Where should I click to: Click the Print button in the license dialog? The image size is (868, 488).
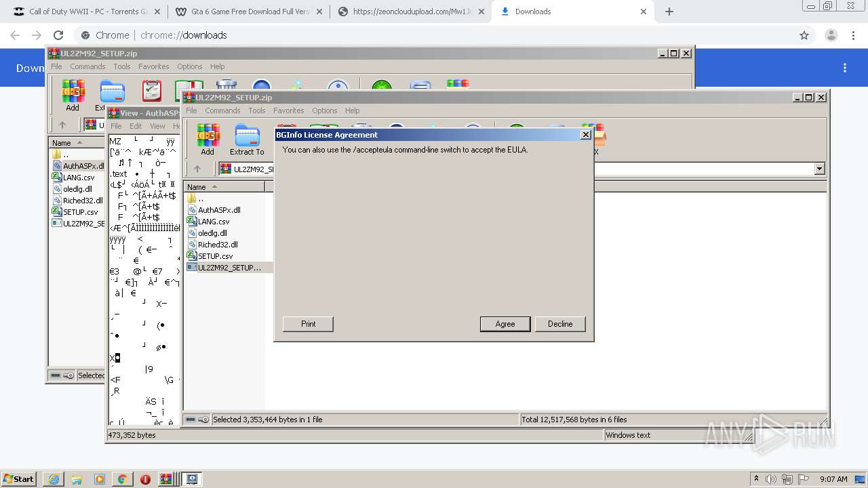click(x=308, y=324)
